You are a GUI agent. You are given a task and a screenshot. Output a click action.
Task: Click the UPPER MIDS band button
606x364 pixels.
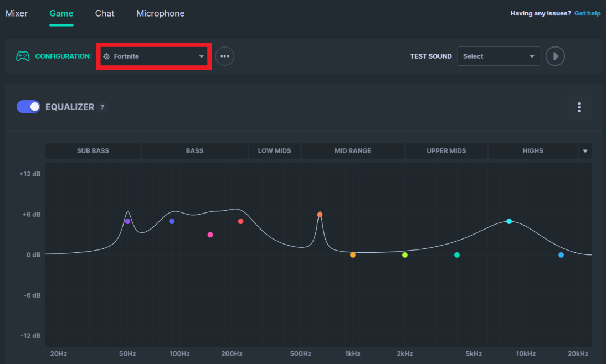coord(446,151)
